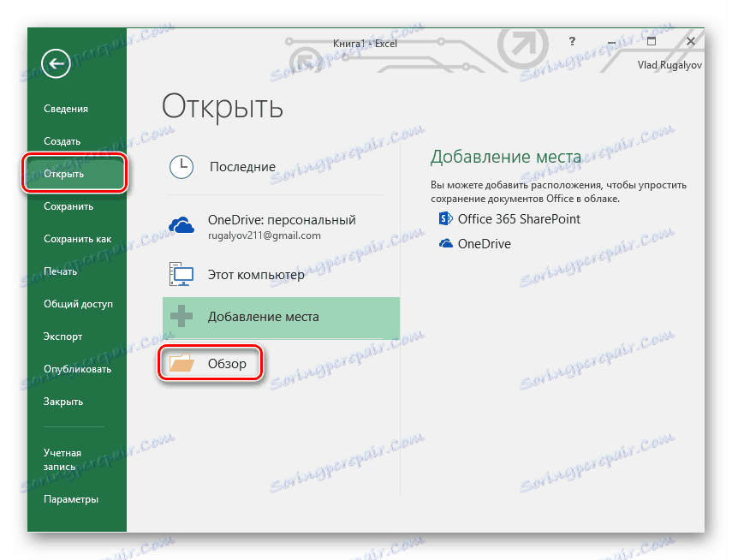Click the green plus Добавление места icon
Viewport: 732px width, 560px height.
pyautogui.click(x=182, y=316)
